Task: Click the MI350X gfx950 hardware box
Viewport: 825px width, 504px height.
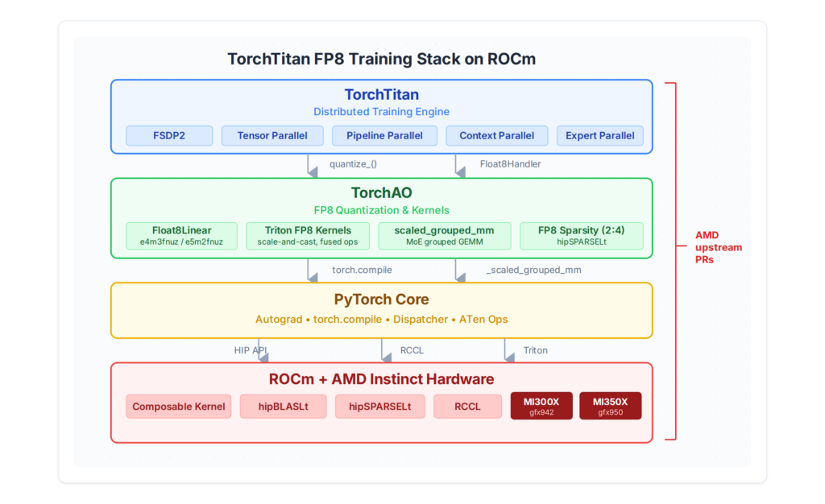Action: click(611, 406)
